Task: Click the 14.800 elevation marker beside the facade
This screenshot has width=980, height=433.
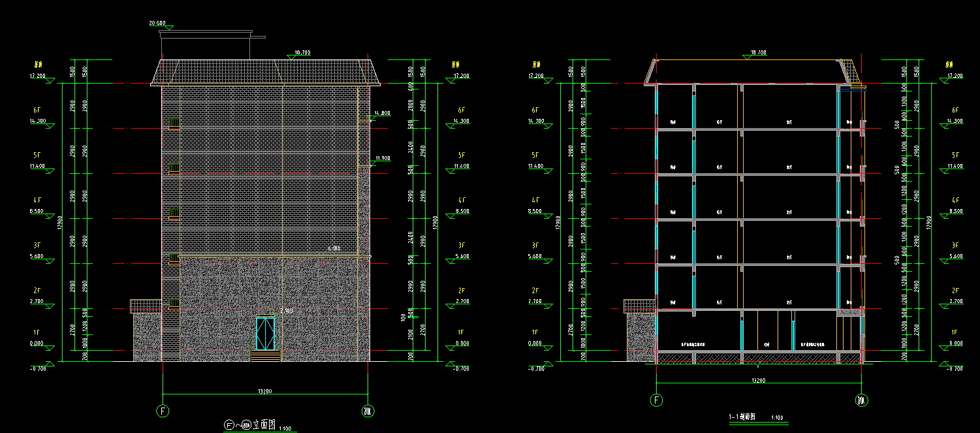Action: tap(381, 114)
